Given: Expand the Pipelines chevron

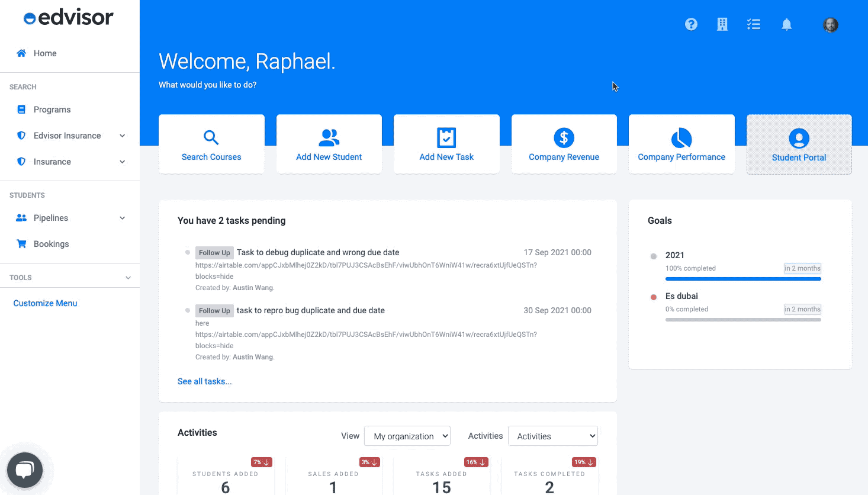Looking at the screenshot, I should (x=123, y=218).
